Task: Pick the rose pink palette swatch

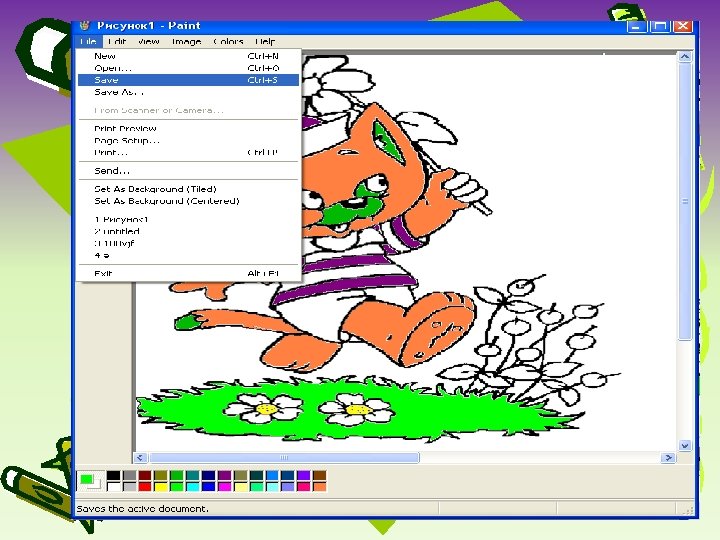Action: (x=304, y=486)
